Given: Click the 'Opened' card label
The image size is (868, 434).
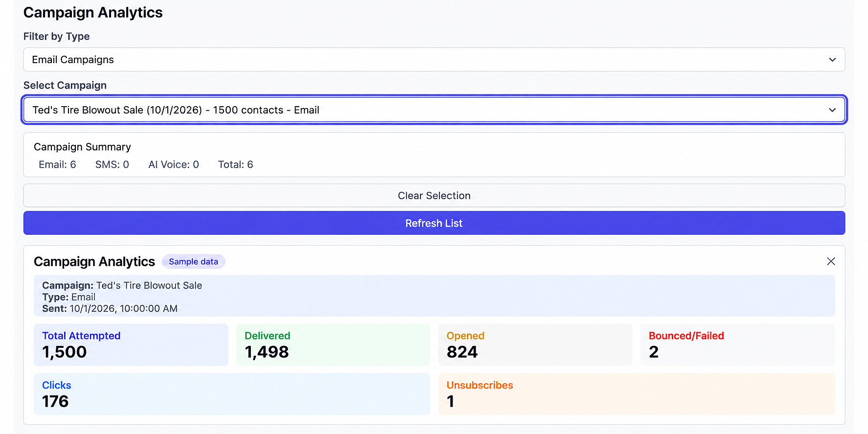Looking at the screenshot, I should (465, 336).
